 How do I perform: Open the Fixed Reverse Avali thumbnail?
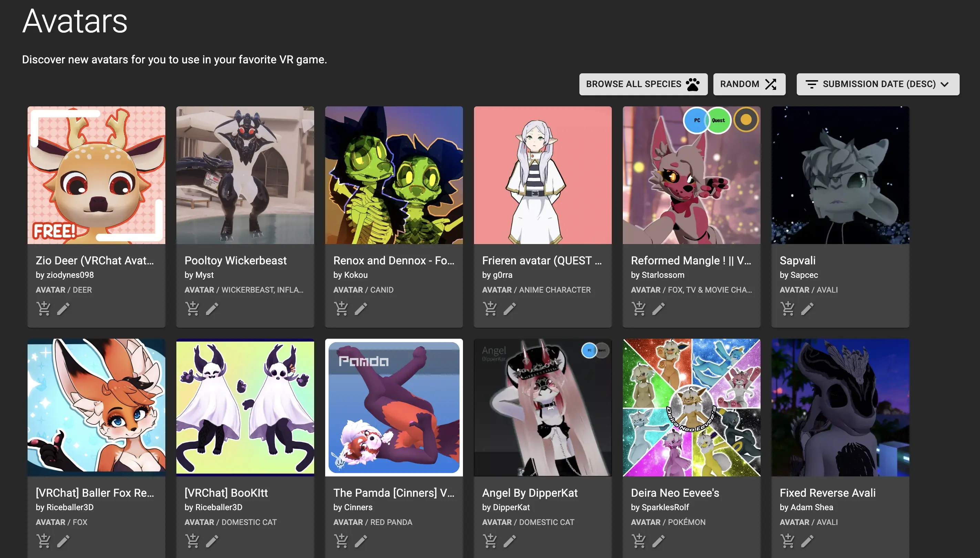(840, 407)
